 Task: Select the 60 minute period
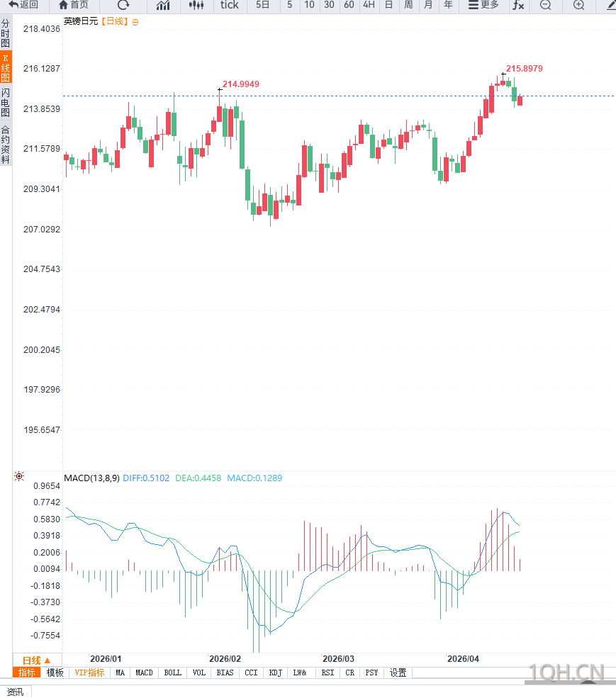coord(349,5)
